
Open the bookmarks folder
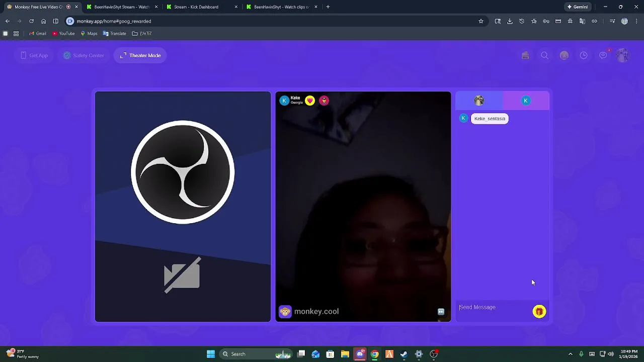(142, 34)
